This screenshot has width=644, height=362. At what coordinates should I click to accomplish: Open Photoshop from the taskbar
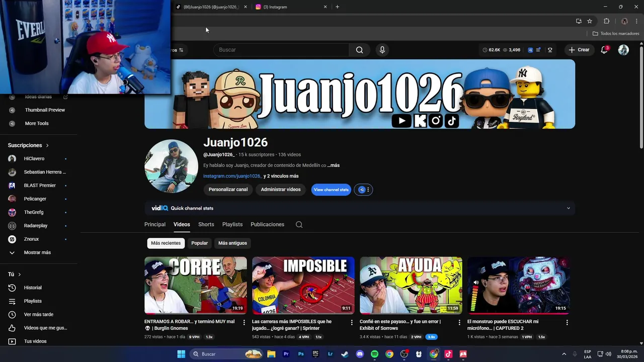tap(301, 354)
